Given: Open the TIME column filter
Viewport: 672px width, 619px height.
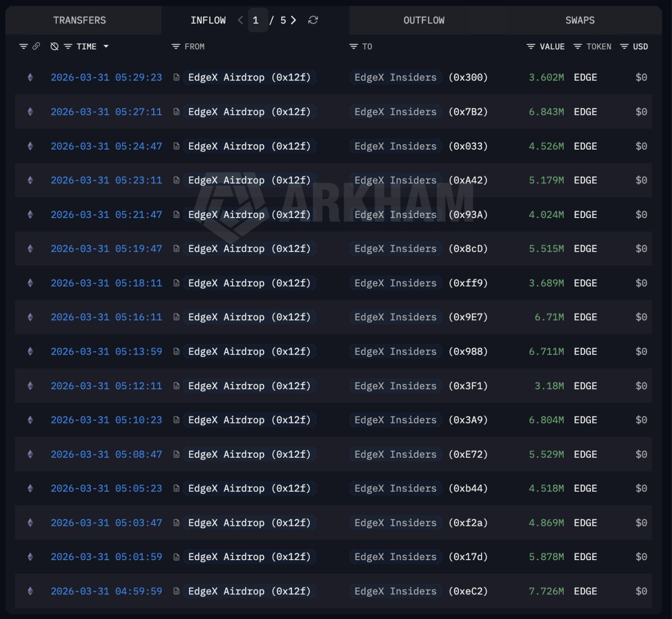Looking at the screenshot, I should click(x=68, y=46).
